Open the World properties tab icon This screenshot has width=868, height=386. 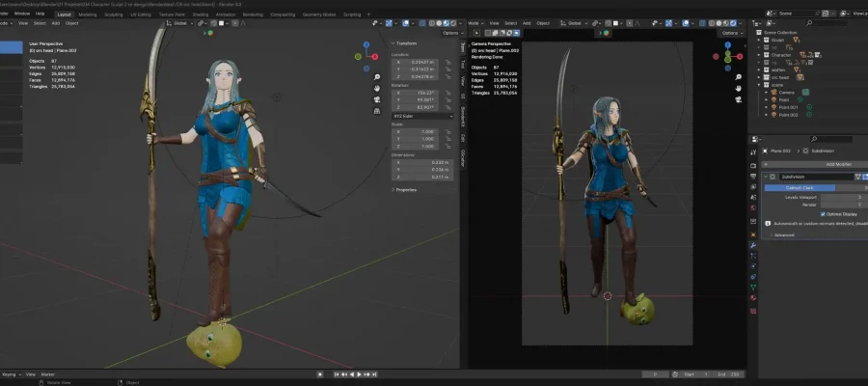point(753,208)
